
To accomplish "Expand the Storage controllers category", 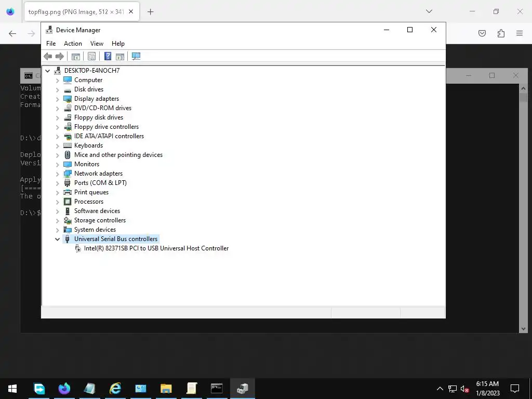I will click(x=57, y=220).
